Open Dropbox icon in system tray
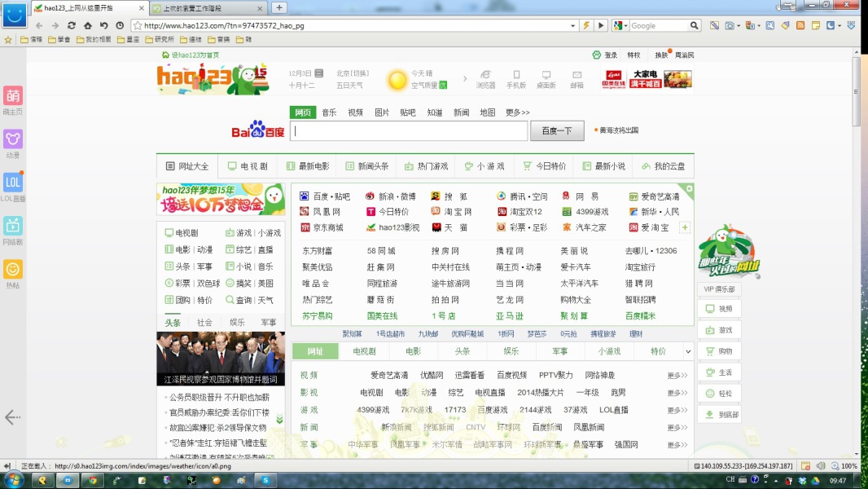The image size is (868, 489). [802, 480]
